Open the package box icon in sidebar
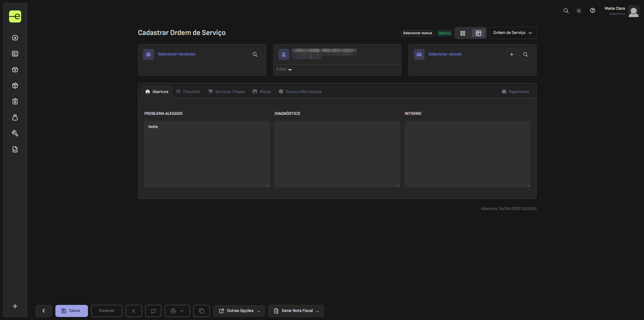 click(x=15, y=86)
